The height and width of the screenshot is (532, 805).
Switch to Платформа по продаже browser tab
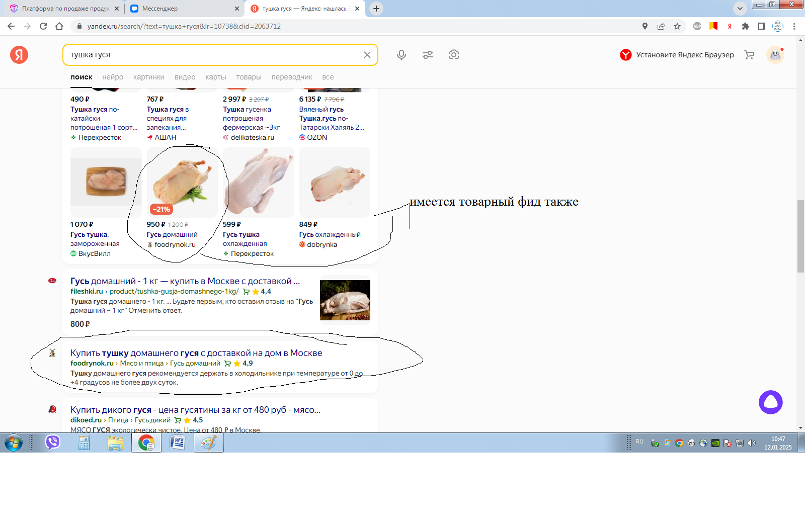pos(64,9)
